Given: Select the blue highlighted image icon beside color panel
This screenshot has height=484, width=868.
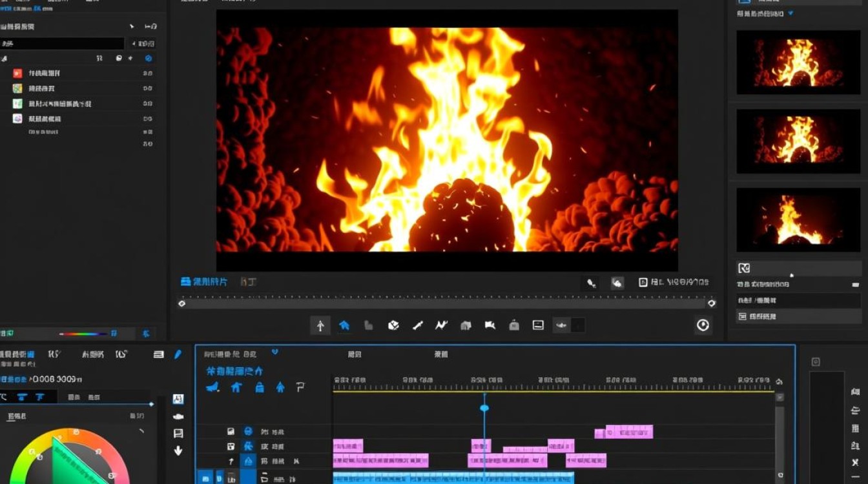Looking at the screenshot, I should (178, 399).
